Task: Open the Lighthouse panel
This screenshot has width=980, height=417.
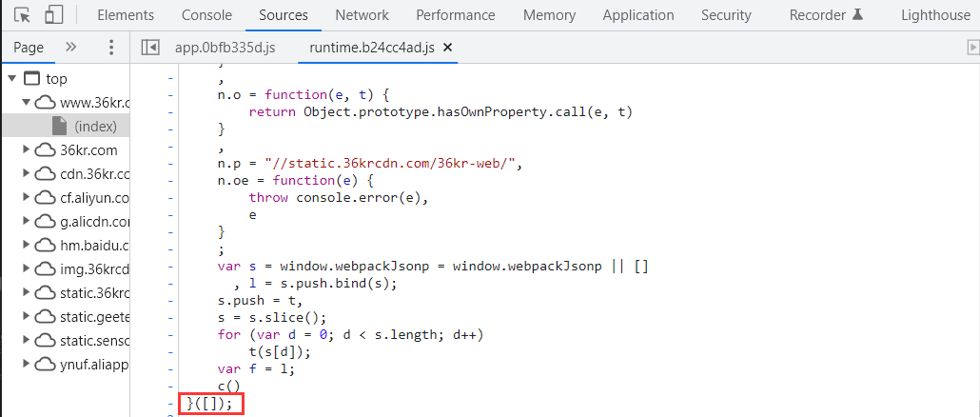Action: 935,15
